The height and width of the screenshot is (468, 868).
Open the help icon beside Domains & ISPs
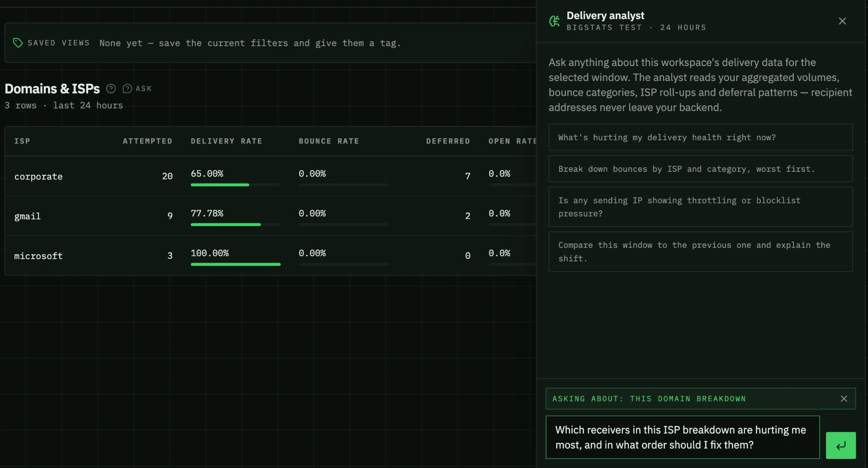(111, 89)
